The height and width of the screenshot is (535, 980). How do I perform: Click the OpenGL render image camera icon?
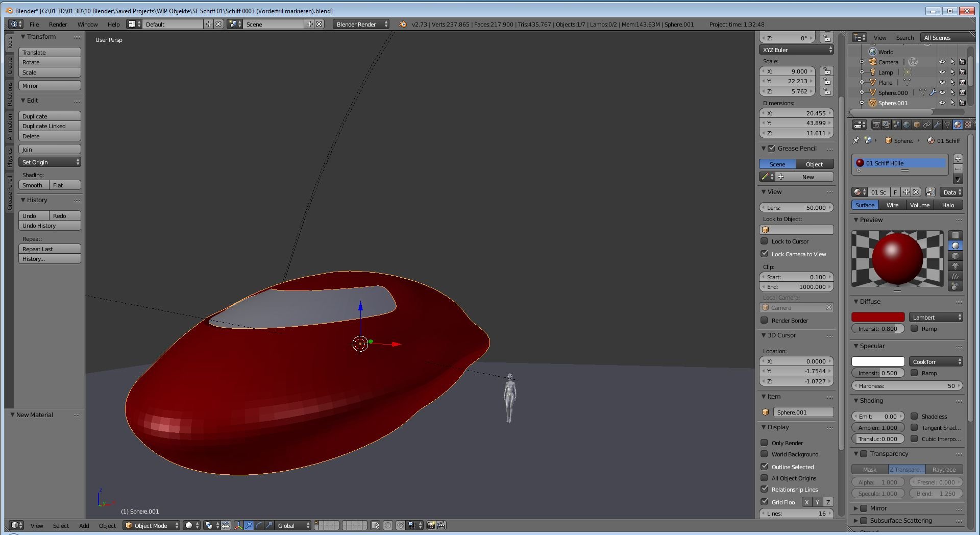[x=431, y=525]
